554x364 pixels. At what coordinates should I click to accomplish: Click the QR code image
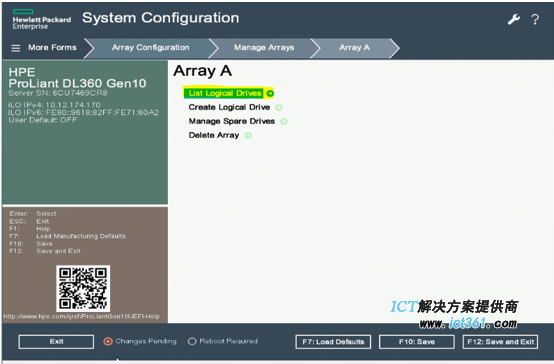point(83,288)
